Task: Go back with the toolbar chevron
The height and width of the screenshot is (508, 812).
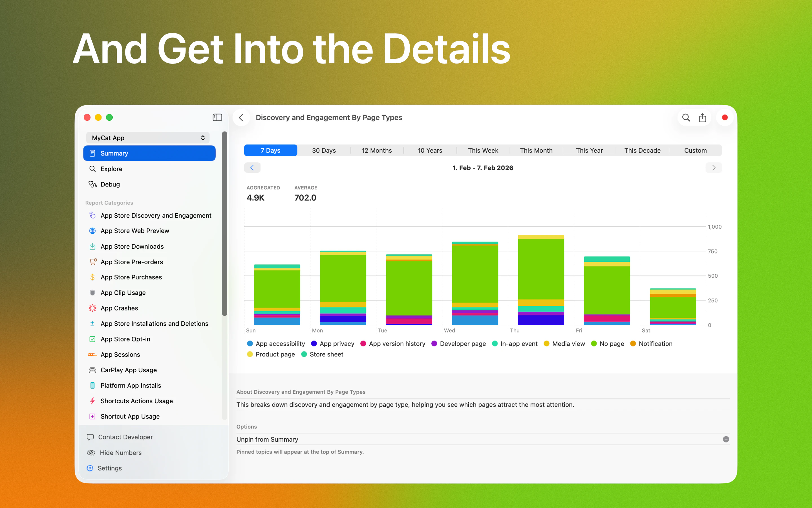Action: tap(241, 117)
